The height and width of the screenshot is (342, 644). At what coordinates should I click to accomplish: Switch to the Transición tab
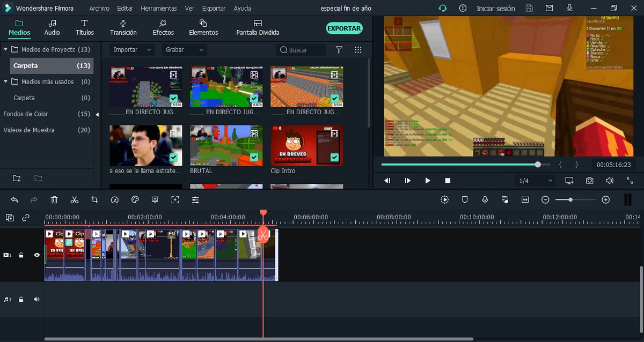tap(123, 28)
